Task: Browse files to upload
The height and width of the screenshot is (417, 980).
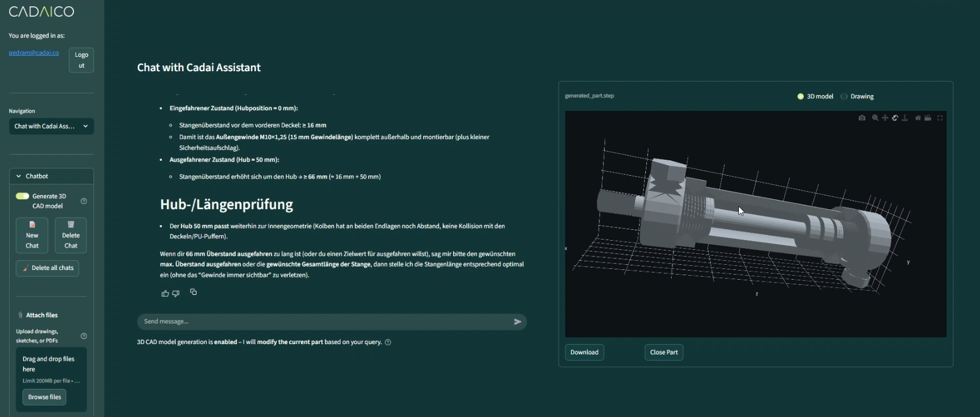Action: point(44,397)
